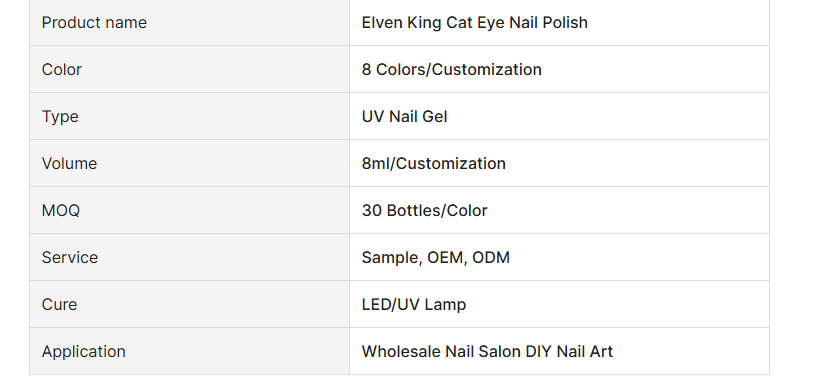Image resolution: width=815 pixels, height=387 pixels.
Task: Select the 'UV Nail Gel' value
Action: pyautogui.click(x=404, y=116)
